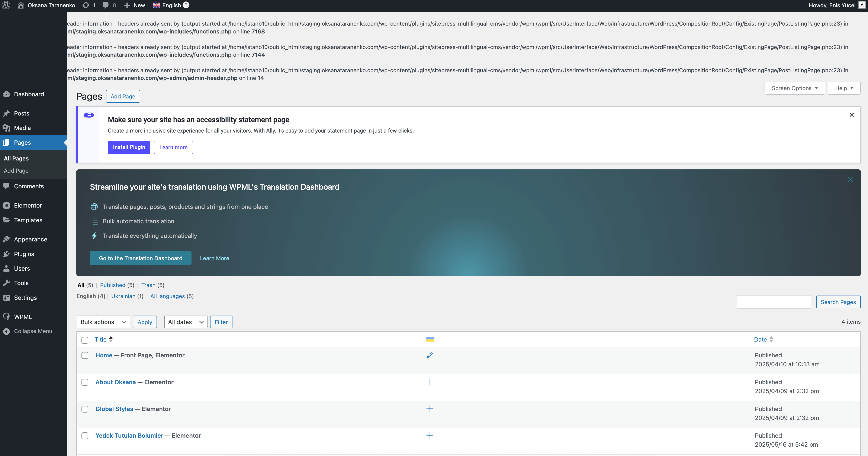The height and width of the screenshot is (456, 868).
Task: Click the Elementor icon in sidebar
Action: click(x=6, y=205)
